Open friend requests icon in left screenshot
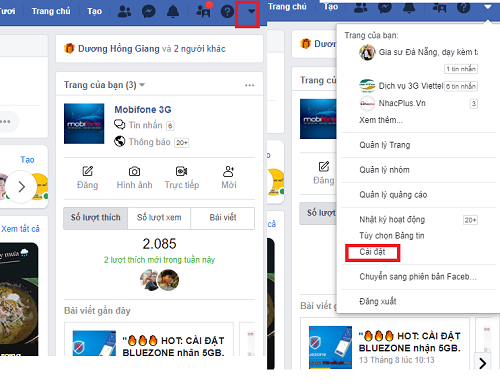The width and height of the screenshot is (500, 389). [x=124, y=12]
